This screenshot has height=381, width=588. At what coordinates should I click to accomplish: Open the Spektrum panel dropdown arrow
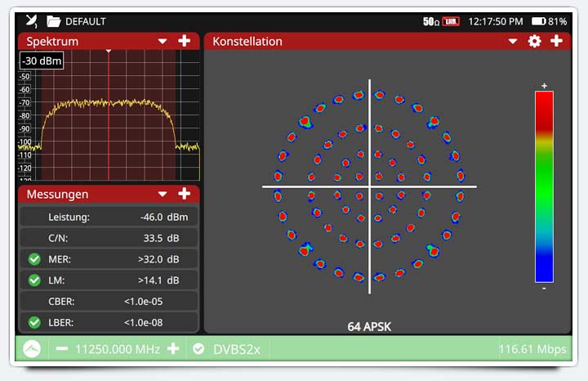tap(163, 42)
